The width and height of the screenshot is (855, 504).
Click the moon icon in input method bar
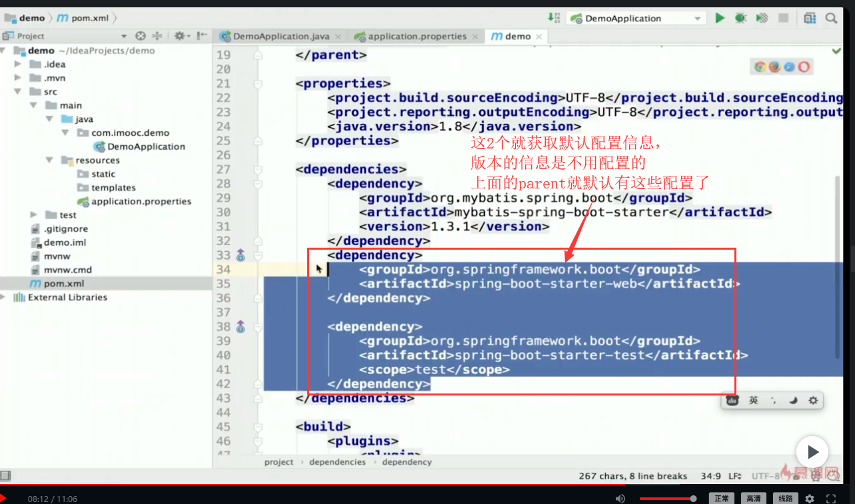click(x=793, y=401)
